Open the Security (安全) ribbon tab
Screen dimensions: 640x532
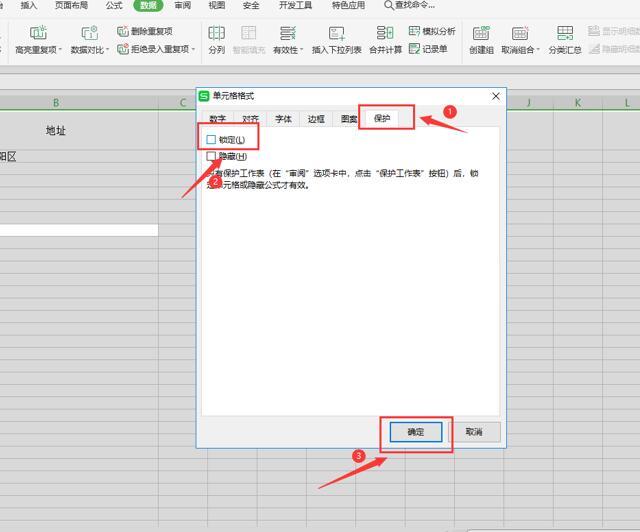coord(251,5)
